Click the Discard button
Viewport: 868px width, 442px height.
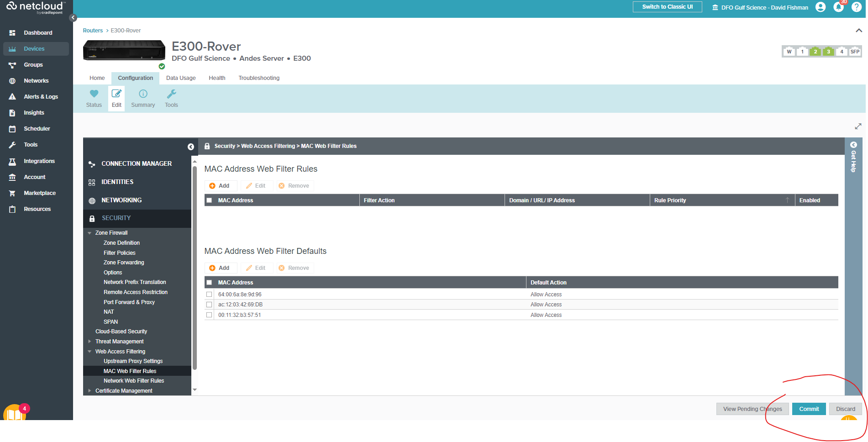[845, 409]
